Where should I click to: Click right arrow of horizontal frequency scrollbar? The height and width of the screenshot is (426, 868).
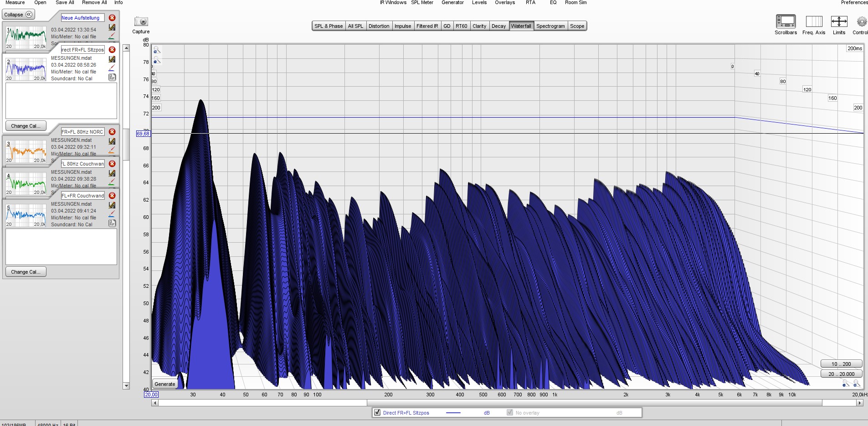[x=859, y=403]
